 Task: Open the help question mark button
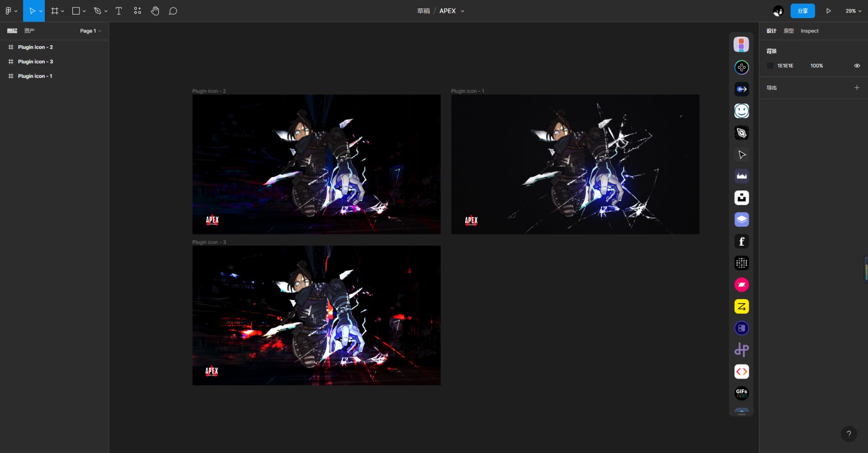pos(849,434)
